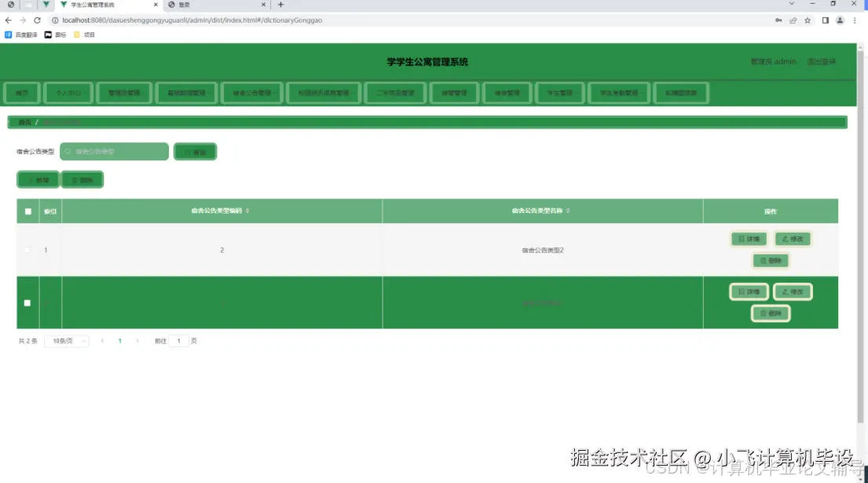This screenshot has height=483, width=868.
Task: Check the highlighted second row checkbox
Action: pos(27,303)
